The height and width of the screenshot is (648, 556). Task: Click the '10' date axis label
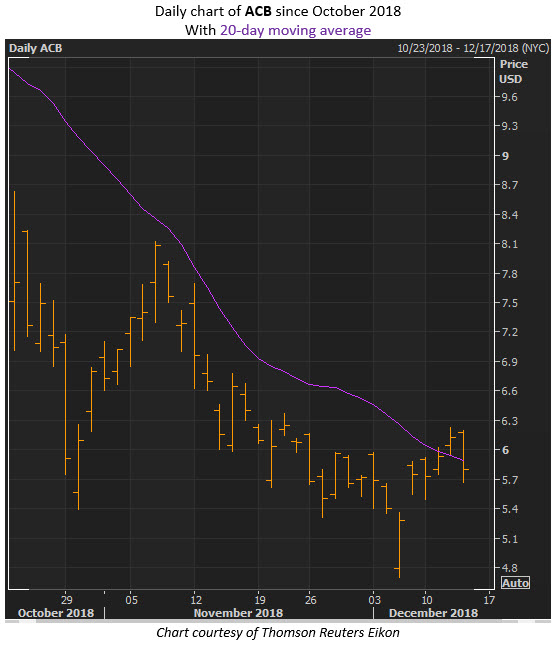tap(426, 600)
